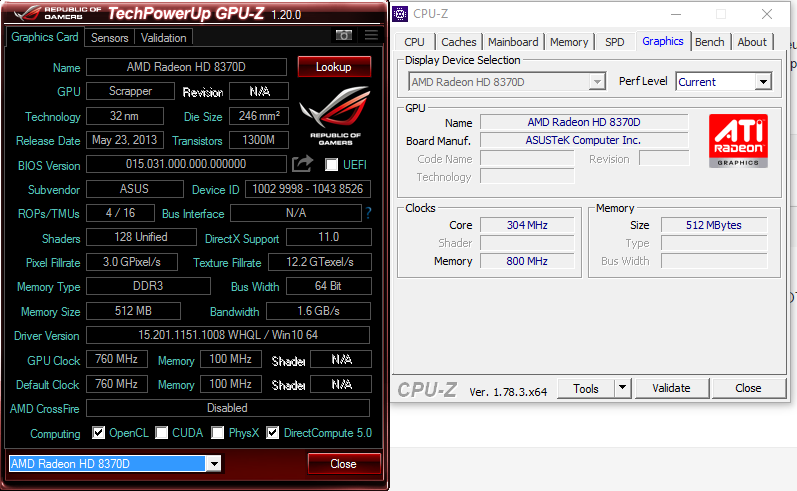Click the CPU-Z Core clock 304 MHz

527,225
